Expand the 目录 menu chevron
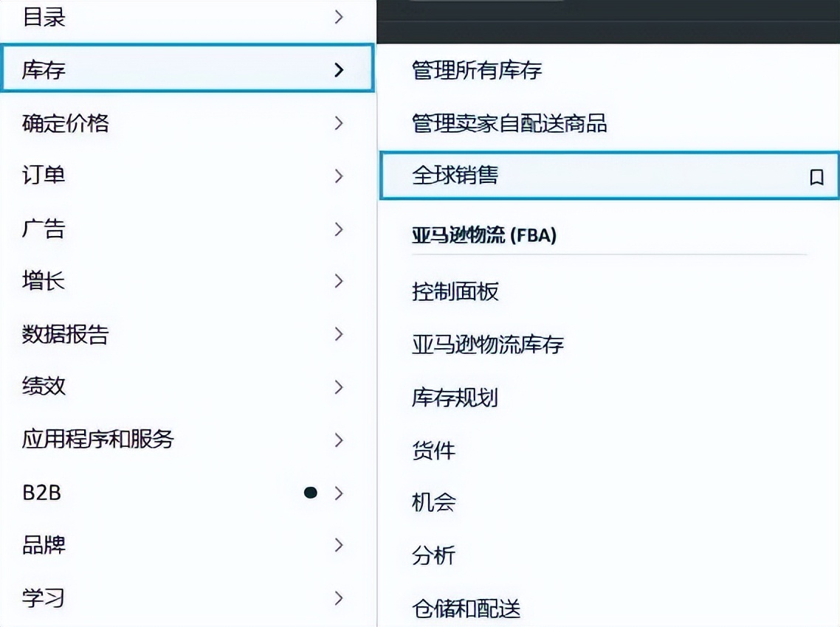Viewport: 840px width, 627px height. (339, 17)
